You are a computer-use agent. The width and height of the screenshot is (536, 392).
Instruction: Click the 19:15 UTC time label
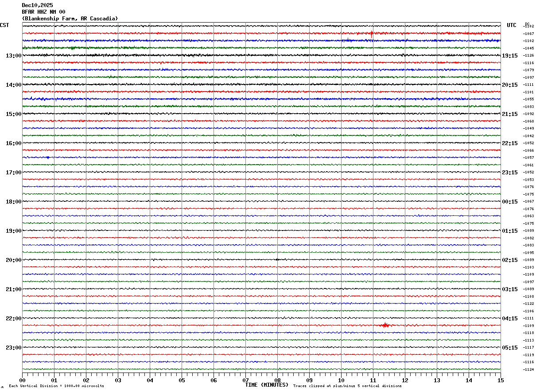tap(509, 56)
